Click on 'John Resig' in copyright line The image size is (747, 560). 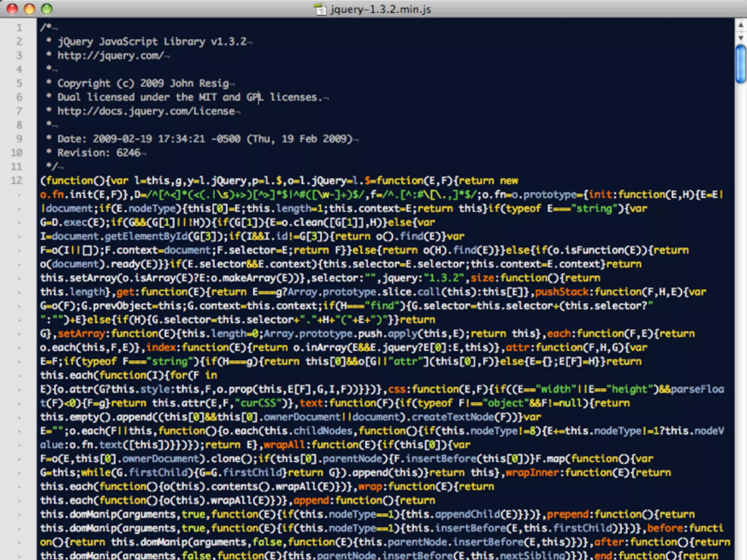tap(199, 83)
